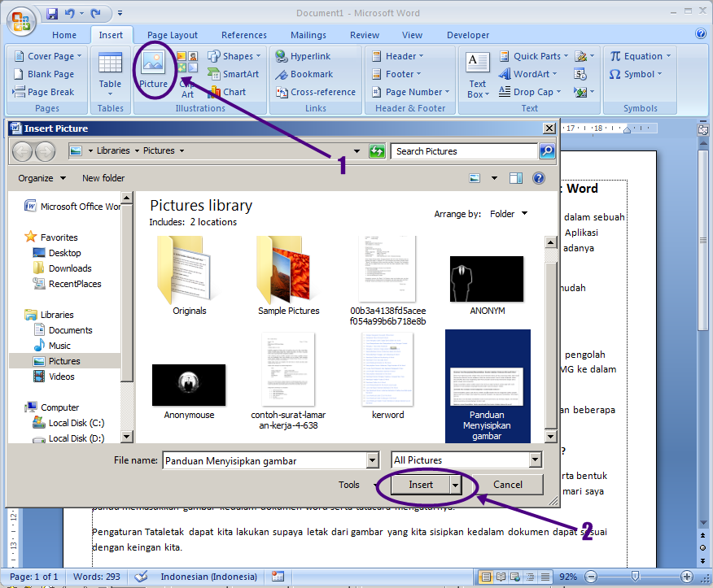
Task: Click the zoom slider handle in status bar
Action: [x=635, y=577]
